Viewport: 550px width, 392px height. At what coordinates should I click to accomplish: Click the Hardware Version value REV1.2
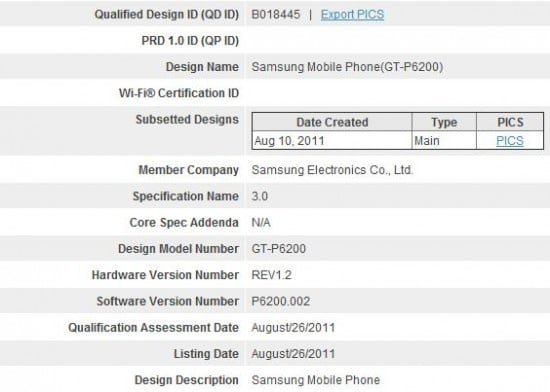coord(271,275)
